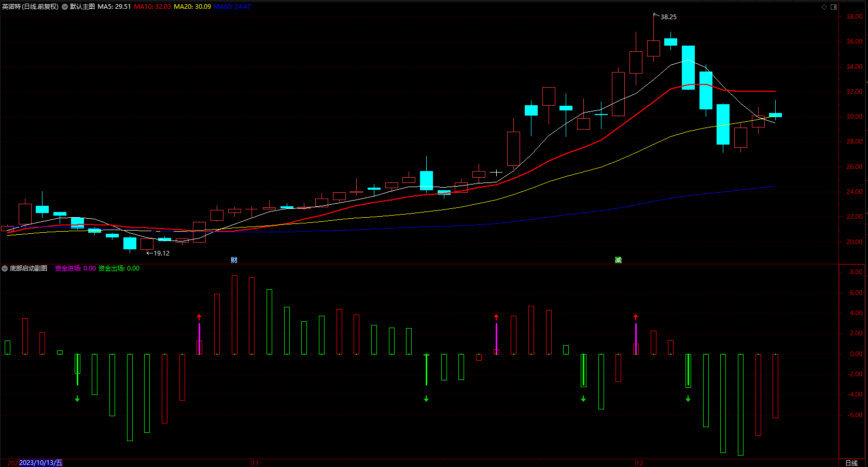Click the month 12 marker on time axis
This screenshot has height=467, width=868.
pyautogui.click(x=639, y=463)
